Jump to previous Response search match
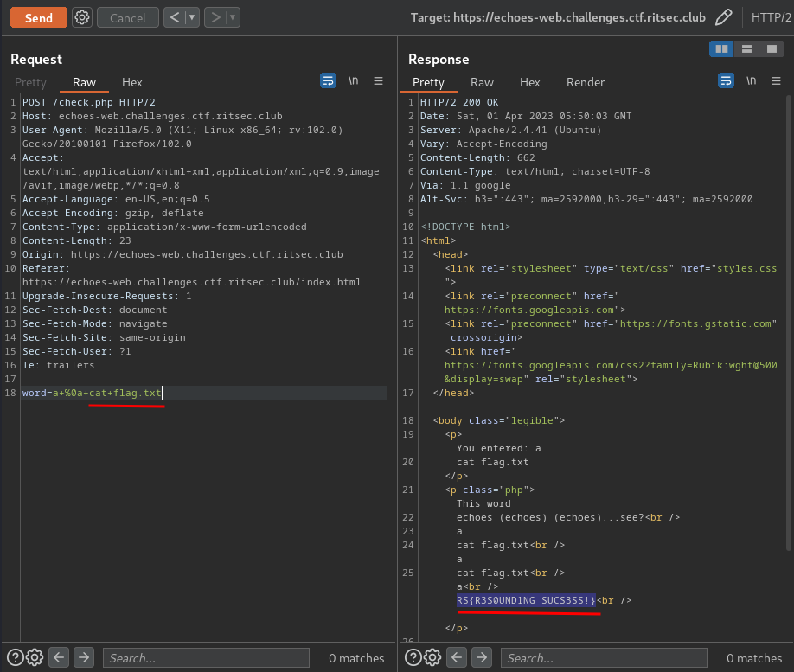 [x=457, y=657]
